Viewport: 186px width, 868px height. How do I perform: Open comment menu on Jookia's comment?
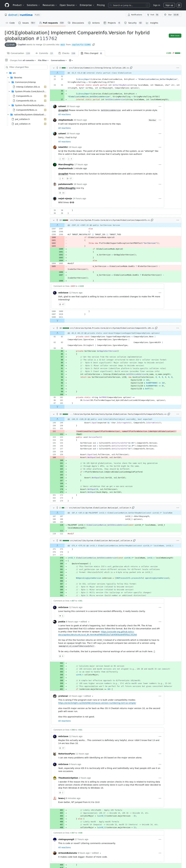coord(160,622)
